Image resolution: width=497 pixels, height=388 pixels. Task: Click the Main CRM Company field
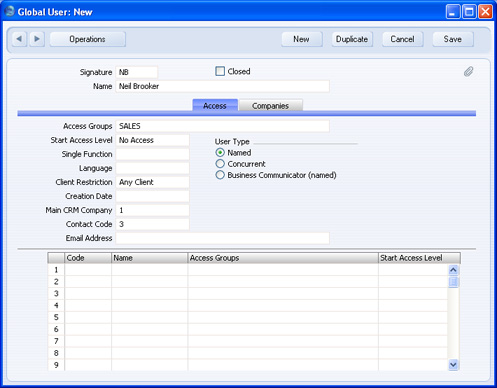click(x=152, y=210)
